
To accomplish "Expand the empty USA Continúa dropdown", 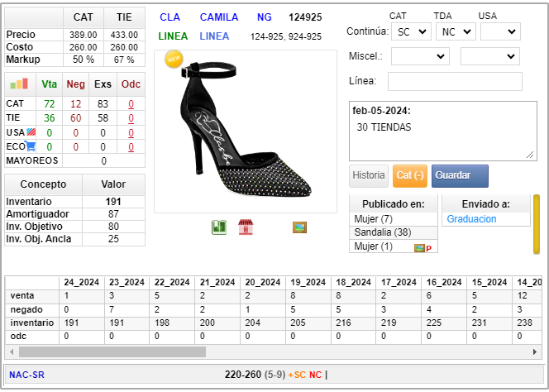I will click(499, 31).
